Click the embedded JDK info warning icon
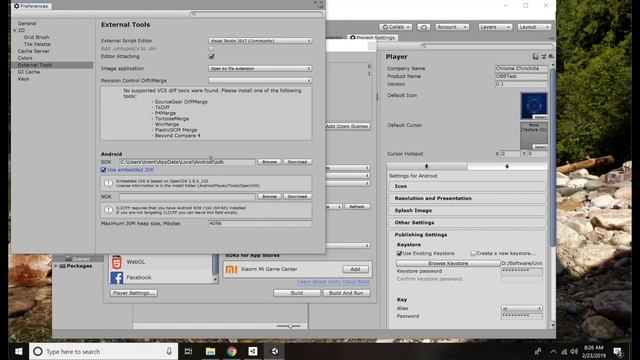This screenshot has height=360, width=640. pyautogui.click(x=108, y=183)
